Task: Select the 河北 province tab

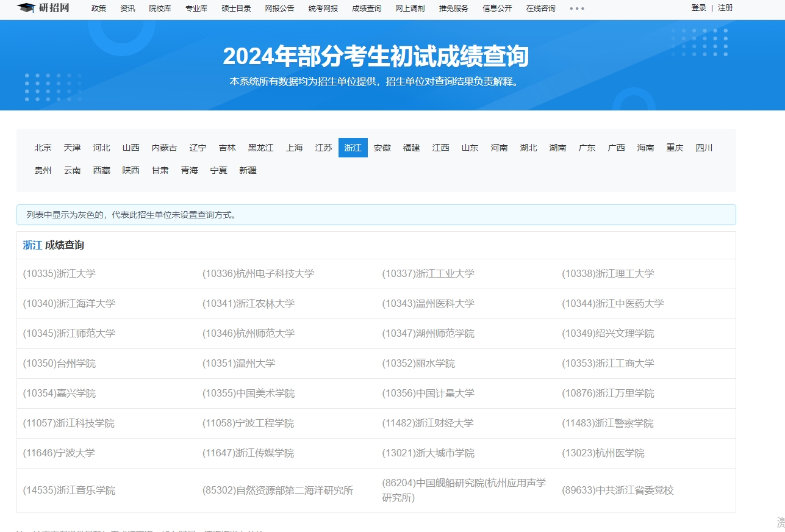Action: click(102, 148)
